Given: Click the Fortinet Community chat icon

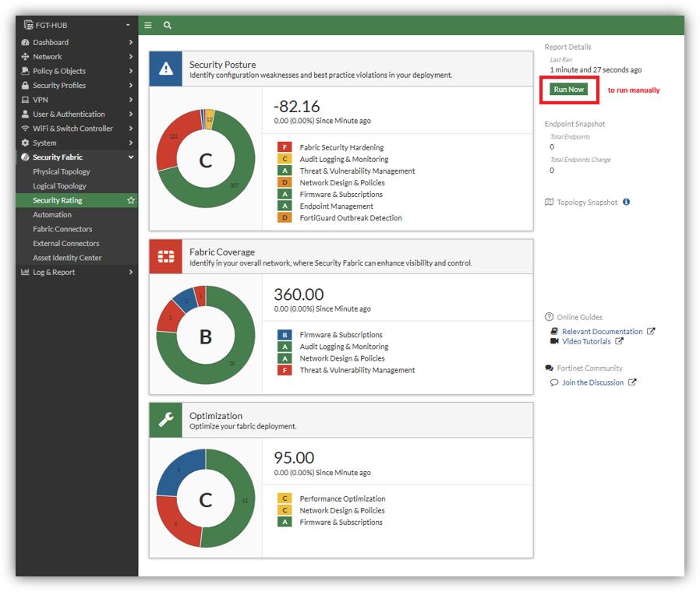Looking at the screenshot, I should [x=549, y=368].
